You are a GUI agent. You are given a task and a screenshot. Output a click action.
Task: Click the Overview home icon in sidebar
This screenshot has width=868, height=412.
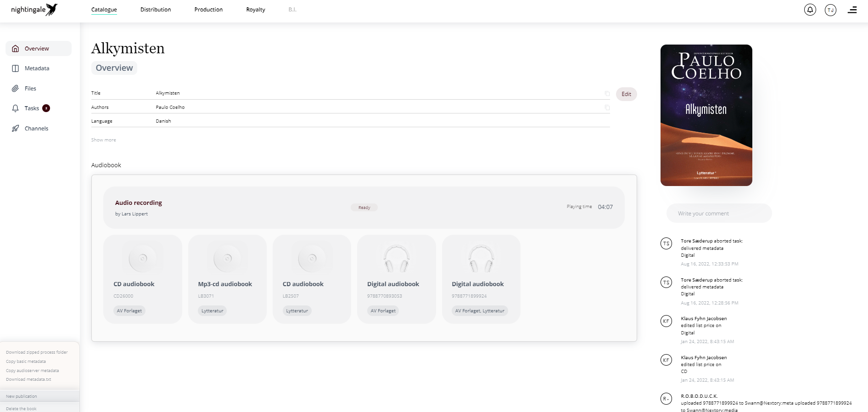coord(15,49)
